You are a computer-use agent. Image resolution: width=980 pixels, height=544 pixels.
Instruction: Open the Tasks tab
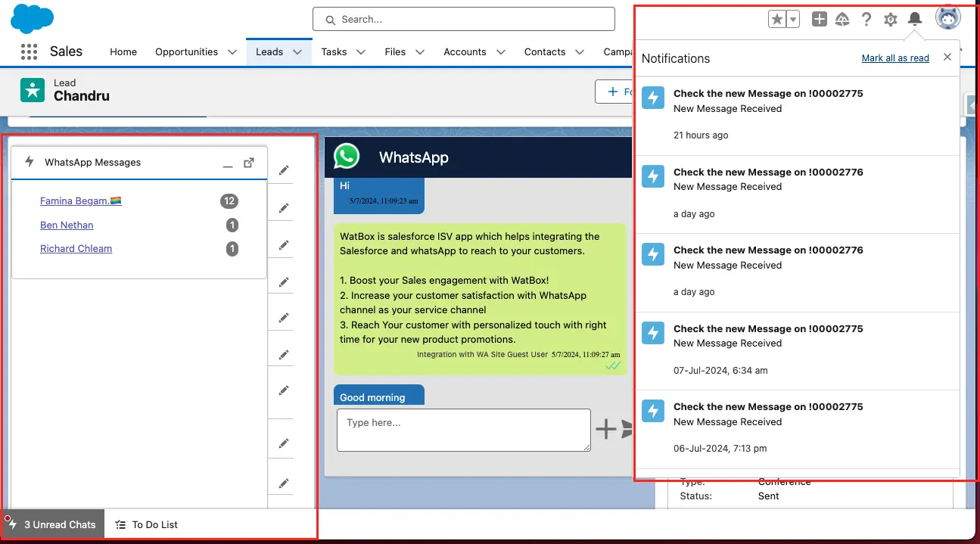point(334,51)
